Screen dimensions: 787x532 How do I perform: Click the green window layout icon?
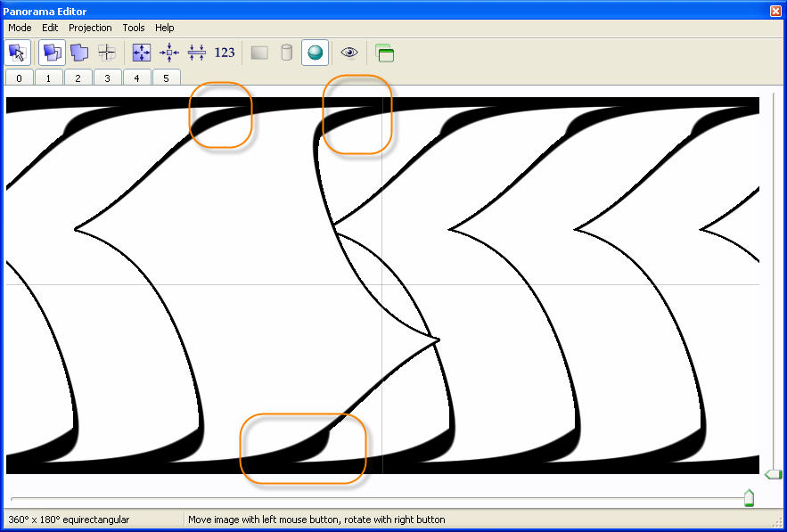[x=384, y=53]
